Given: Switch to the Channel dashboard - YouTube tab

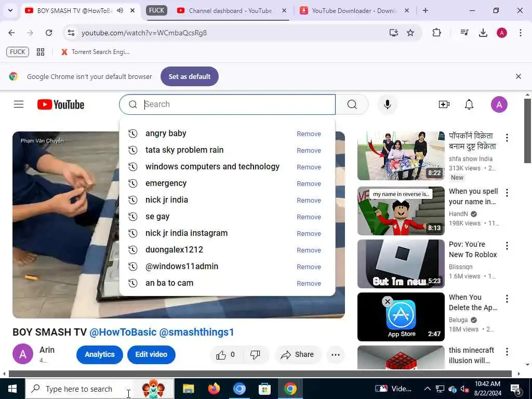Looking at the screenshot, I should tap(231, 10).
